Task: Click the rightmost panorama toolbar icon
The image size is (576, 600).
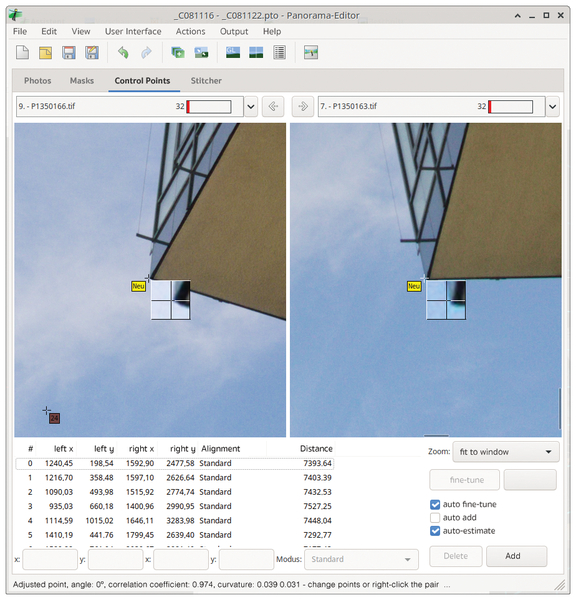Action: tap(311, 52)
